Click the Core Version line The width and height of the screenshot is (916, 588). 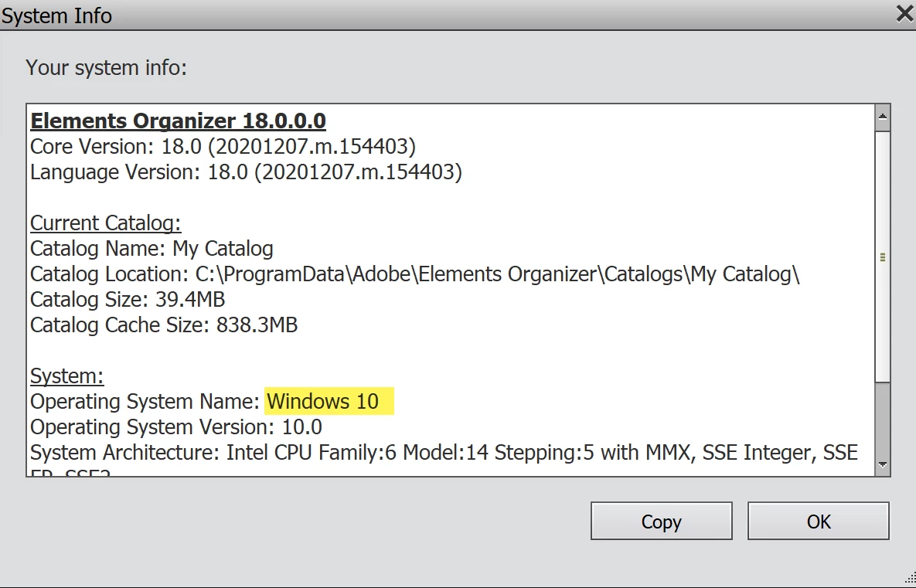pos(223,147)
